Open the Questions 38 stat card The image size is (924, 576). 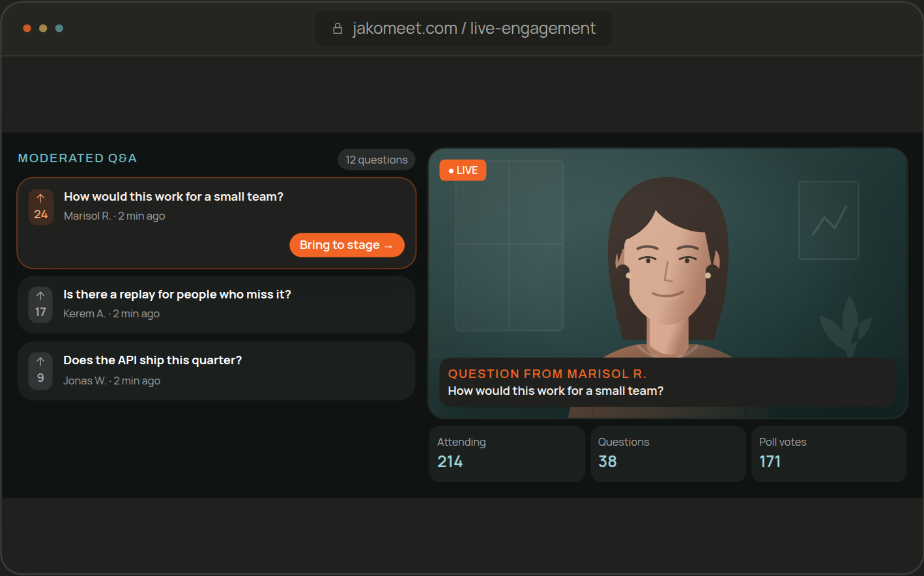click(x=668, y=454)
